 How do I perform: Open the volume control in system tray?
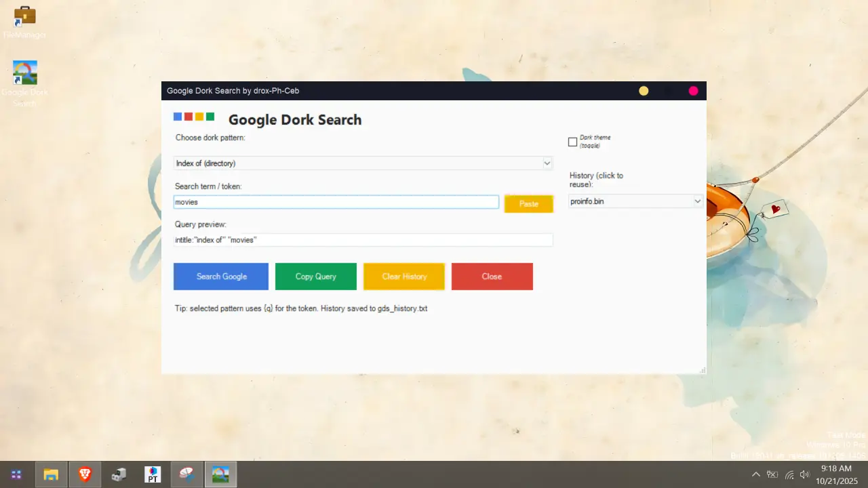point(805,474)
